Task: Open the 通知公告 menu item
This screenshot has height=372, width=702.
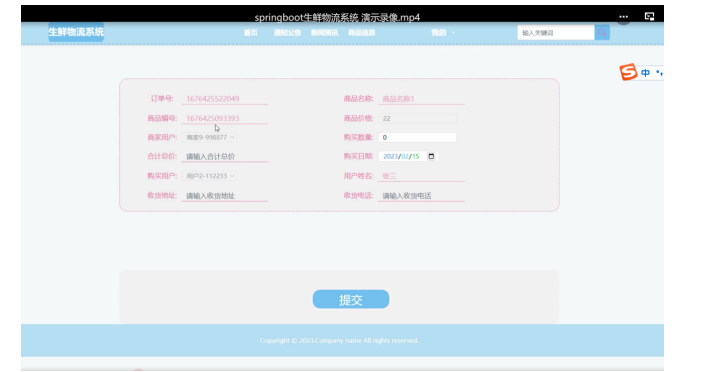Action: pyautogui.click(x=287, y=33)
